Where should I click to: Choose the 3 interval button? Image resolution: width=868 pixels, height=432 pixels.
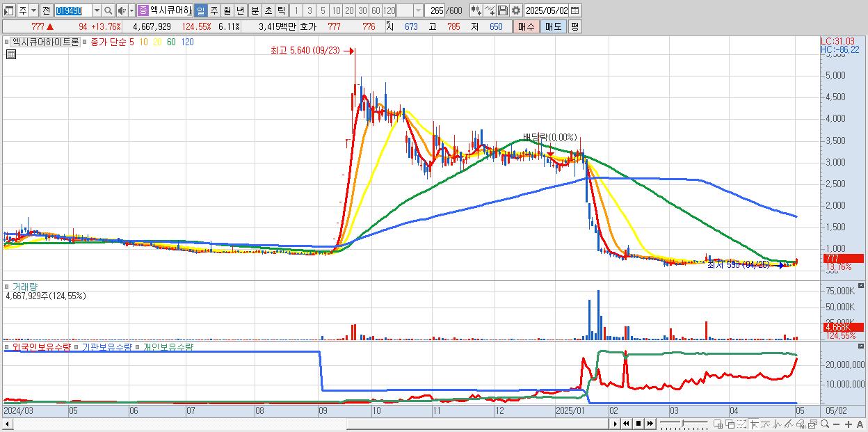click(310, 10)
